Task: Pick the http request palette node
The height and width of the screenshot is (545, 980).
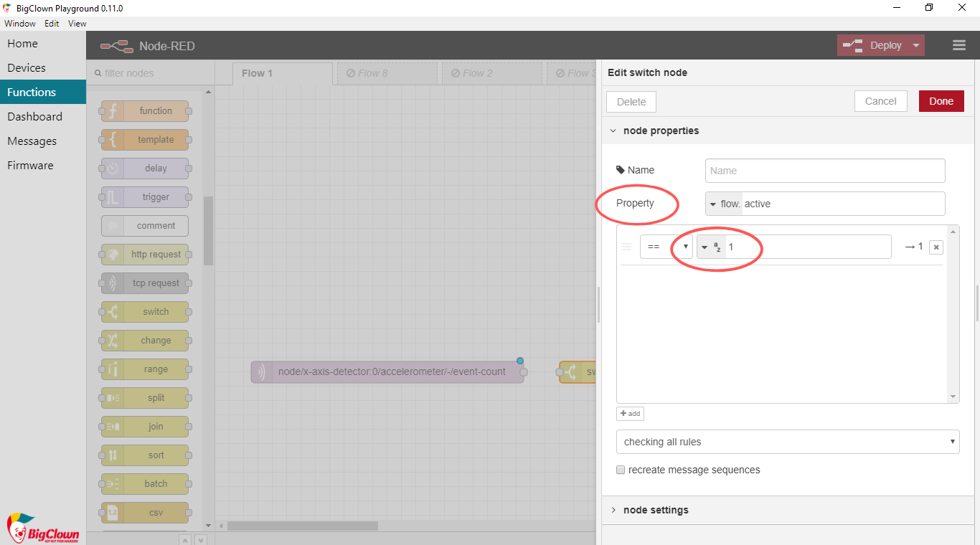Action: 145,255
